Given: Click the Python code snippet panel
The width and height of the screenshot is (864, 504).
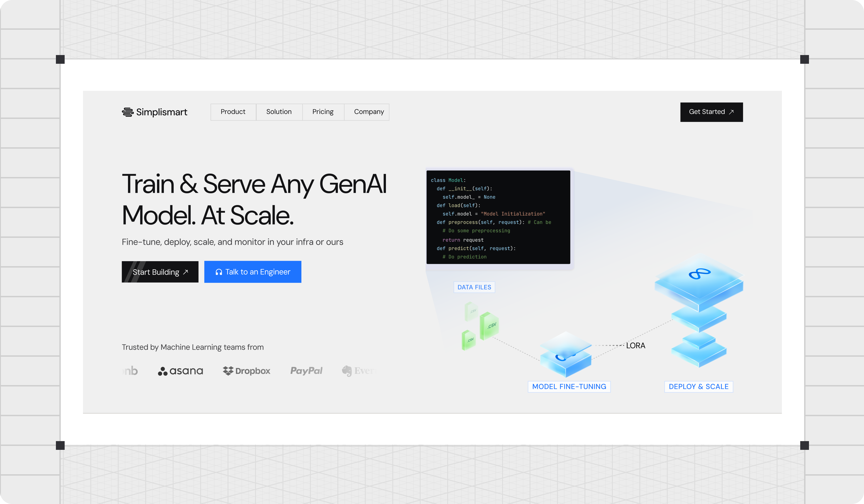Looking at the screenshot, I should pyautogui.click(x=498, y=217).
